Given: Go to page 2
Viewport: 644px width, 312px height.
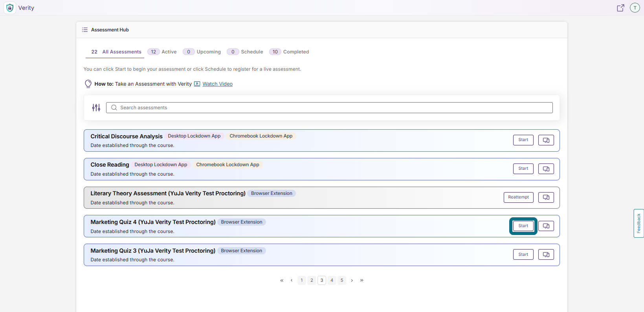Looking at the screenshot, I should (312, 281).
